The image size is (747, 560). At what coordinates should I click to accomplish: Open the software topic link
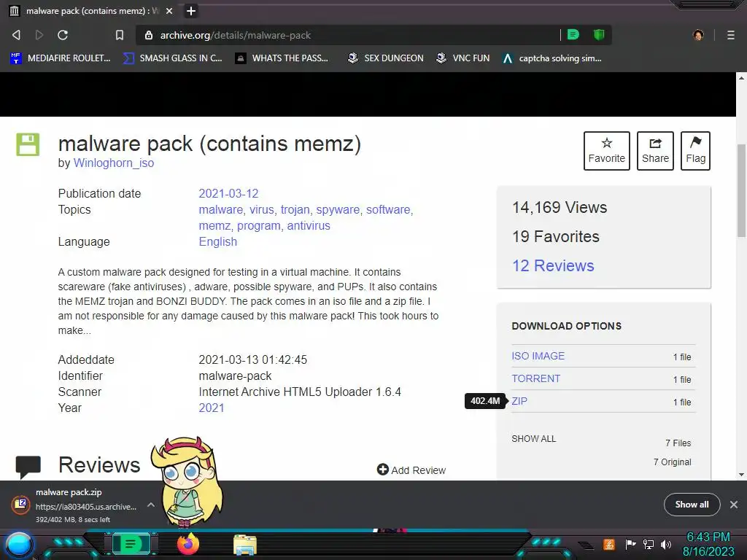[x=388, y=209]
